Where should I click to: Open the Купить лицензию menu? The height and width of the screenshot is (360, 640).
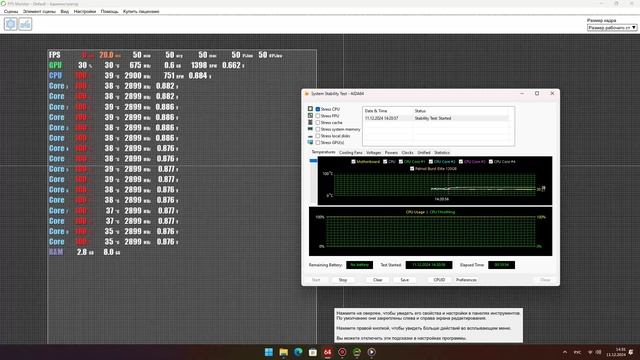tap(141, 11)
